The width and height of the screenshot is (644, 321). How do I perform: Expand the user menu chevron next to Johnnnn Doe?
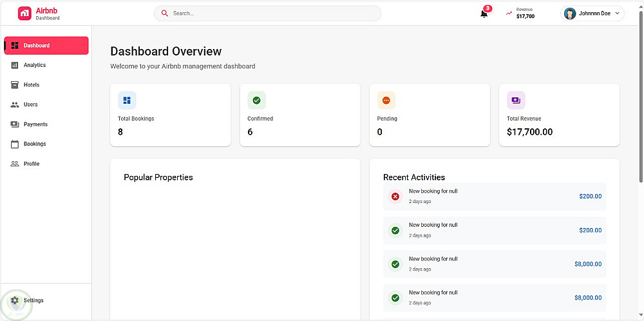click(617, 14)
